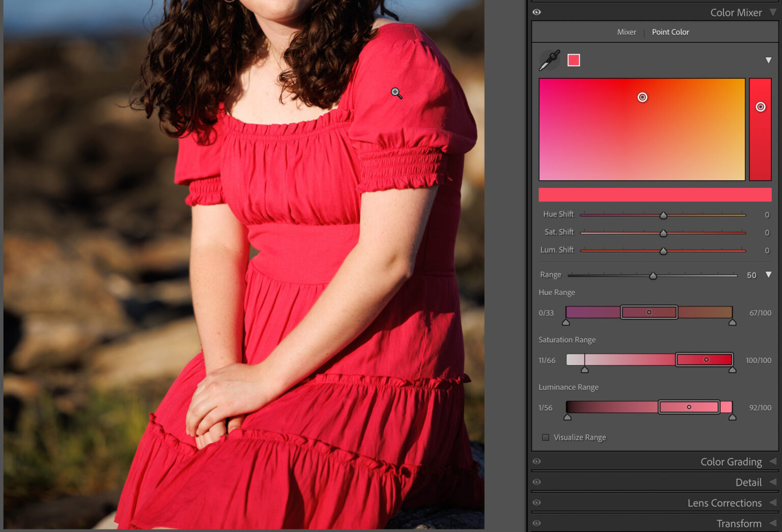Viewport: 782px width, 532px height.
Task: Click the Hue Shift slider handle
Action: [663, 215]
